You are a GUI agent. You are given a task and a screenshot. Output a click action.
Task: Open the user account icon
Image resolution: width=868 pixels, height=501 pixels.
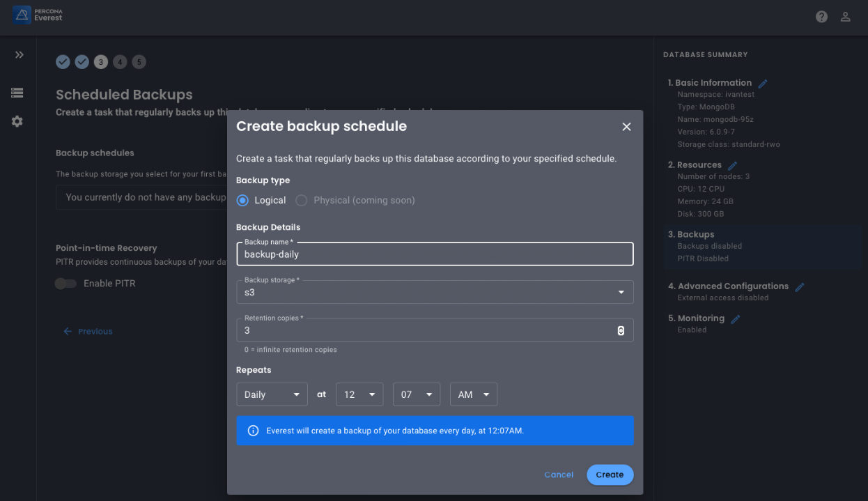pyautogui.click(x=845, y=16)
